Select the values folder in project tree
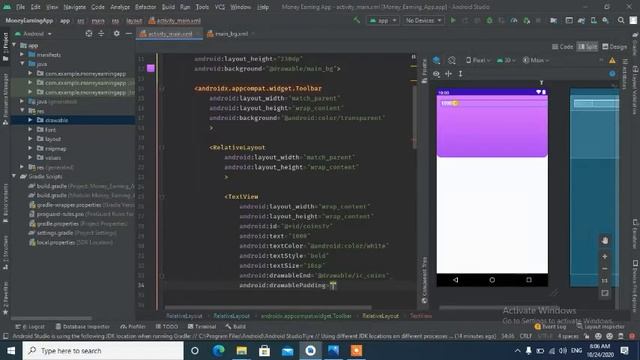This screenshot has width=640, height=360. point(53,158)
